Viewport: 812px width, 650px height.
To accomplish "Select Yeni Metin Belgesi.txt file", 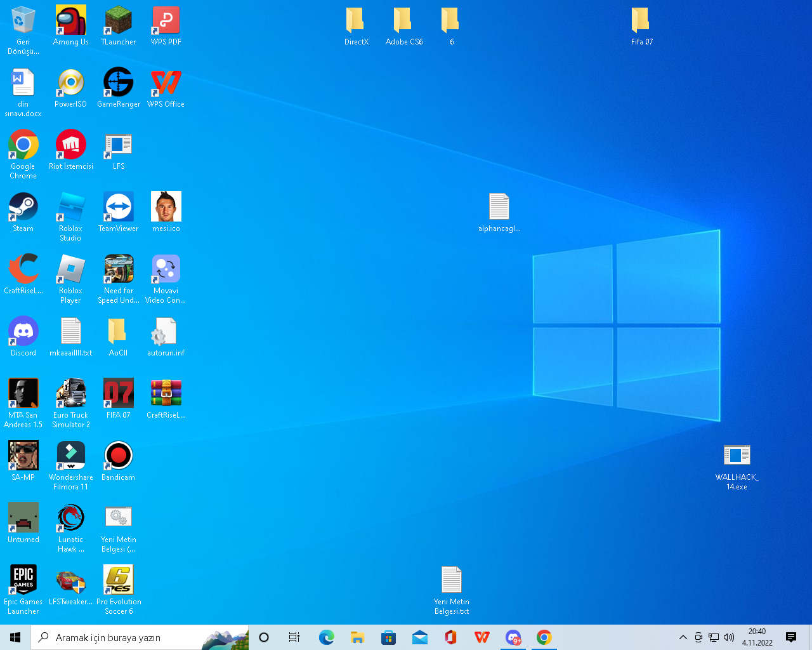I will (x=452, y=580).
